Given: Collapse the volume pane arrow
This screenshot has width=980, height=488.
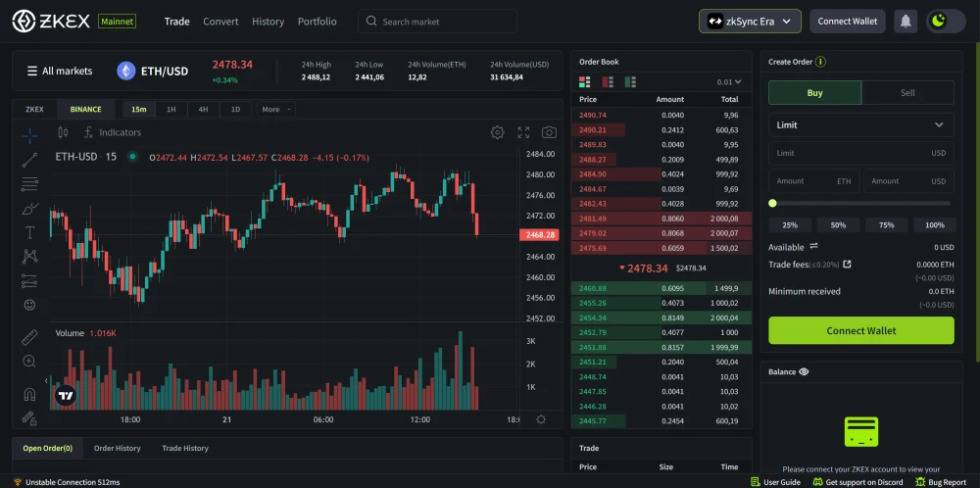Looking at the screenshot, I should point(46,380).
